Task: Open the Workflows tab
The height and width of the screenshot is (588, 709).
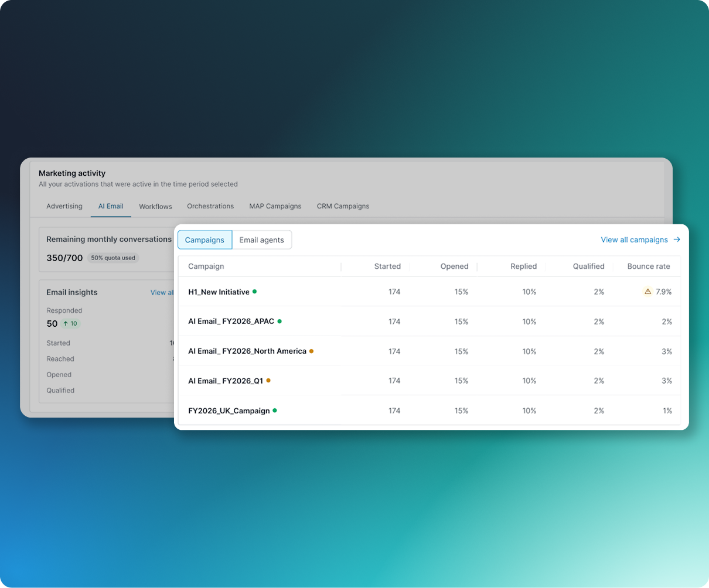Action: [155, 206]
